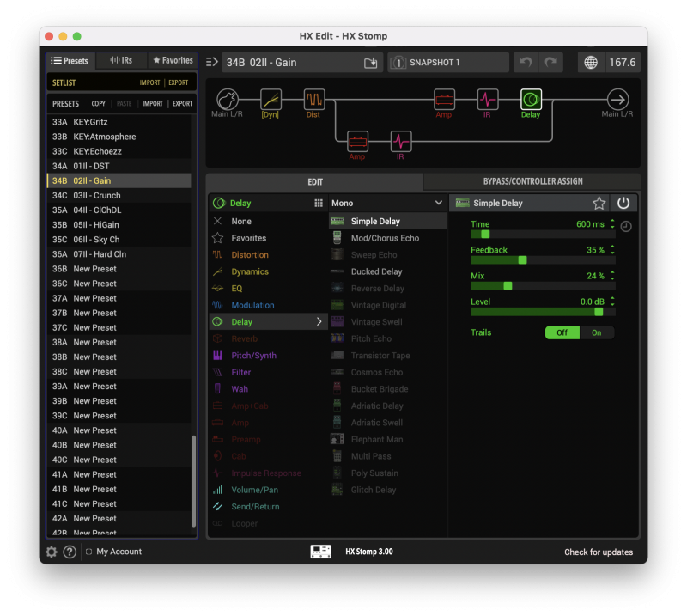687x616 pixels.
Task: Choose the Mod/Chorus Echo delay model
Action: tap(388, 238)
